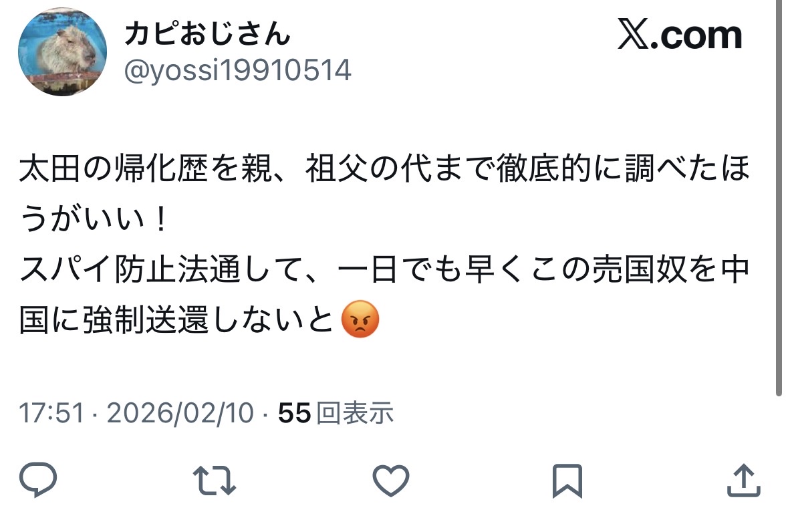The height and width of the screenshot is (532, 788).
Task: Click the 55 view count number
Action: (295, 413)
